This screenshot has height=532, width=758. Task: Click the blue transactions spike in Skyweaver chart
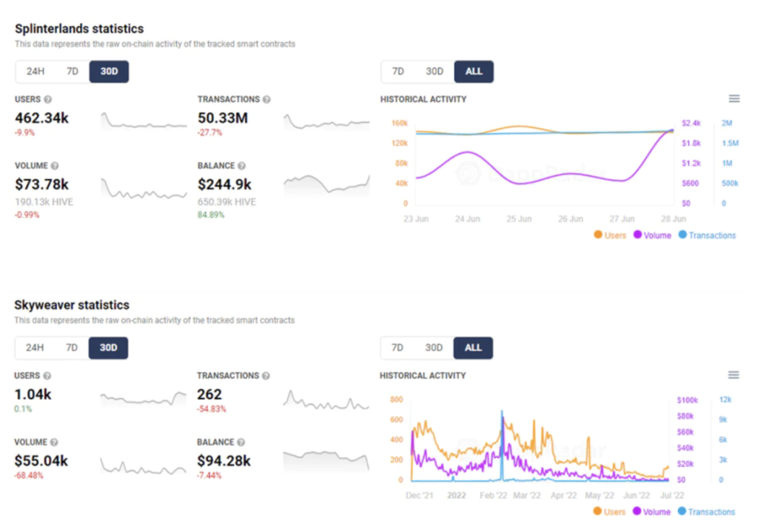pos(502,445)
